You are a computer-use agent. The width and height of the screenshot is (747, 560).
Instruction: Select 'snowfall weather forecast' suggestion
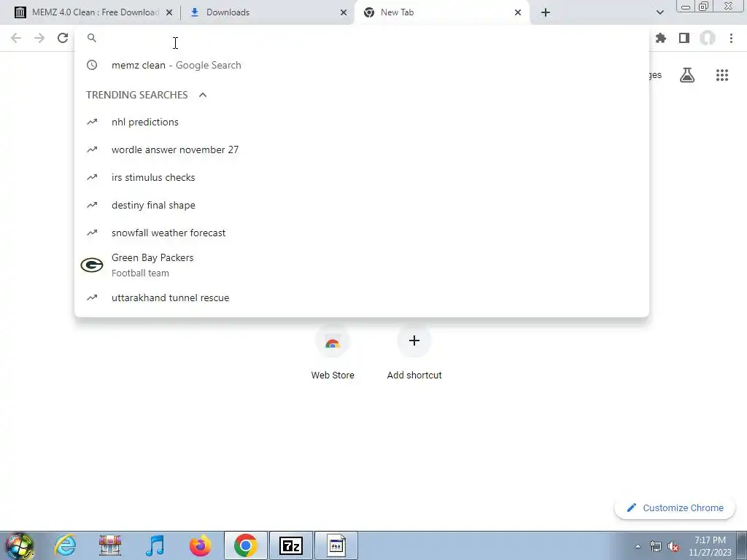(362, 233)
